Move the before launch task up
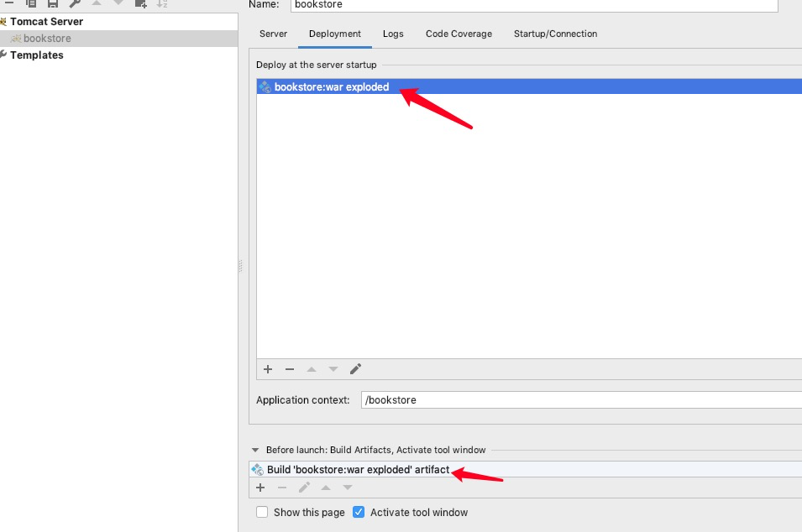Viewport: 802px width, 532px height. [x=326, y=488]
